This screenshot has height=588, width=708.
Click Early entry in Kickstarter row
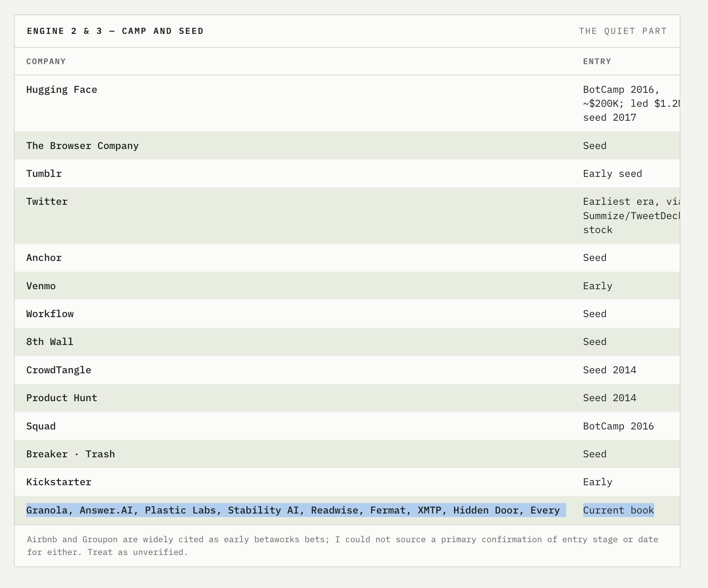tap(598, 482)
